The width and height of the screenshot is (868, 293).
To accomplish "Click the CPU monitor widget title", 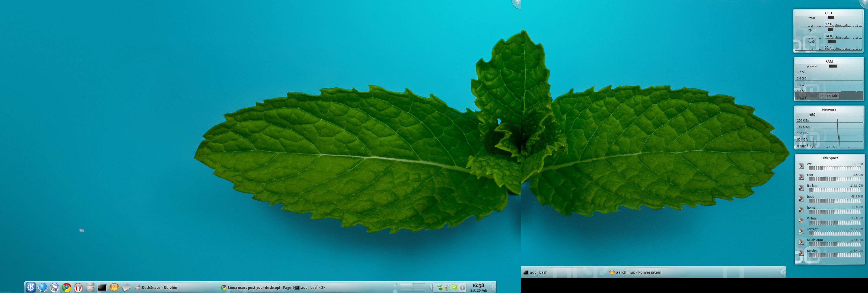I will pos(829,13).
